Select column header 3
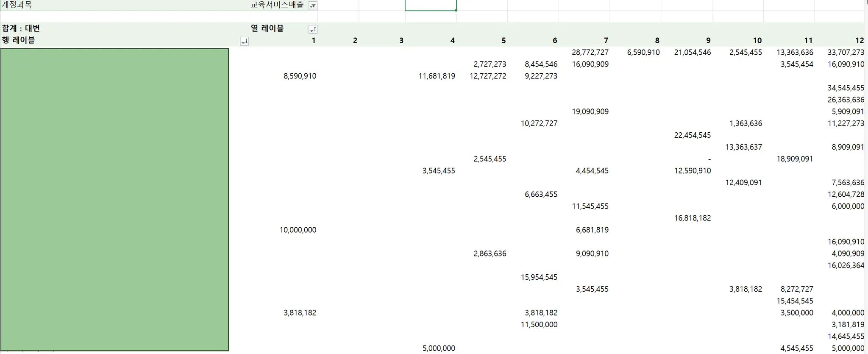 pos(401,41)
